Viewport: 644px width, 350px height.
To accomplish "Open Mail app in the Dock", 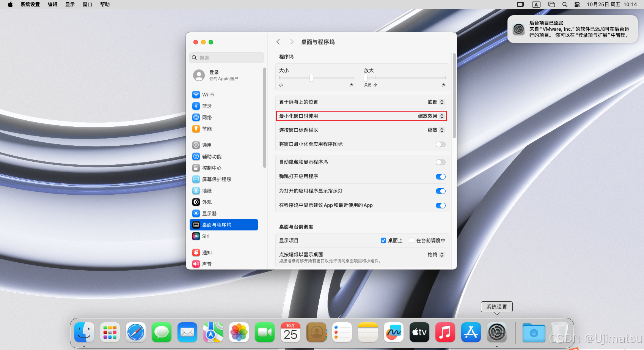I will point(187,333).
